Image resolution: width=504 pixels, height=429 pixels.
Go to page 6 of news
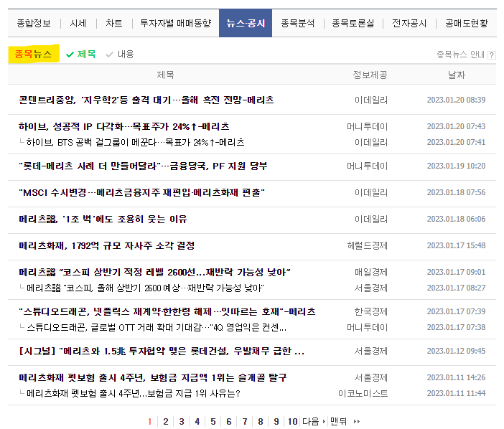pos(228,421)
